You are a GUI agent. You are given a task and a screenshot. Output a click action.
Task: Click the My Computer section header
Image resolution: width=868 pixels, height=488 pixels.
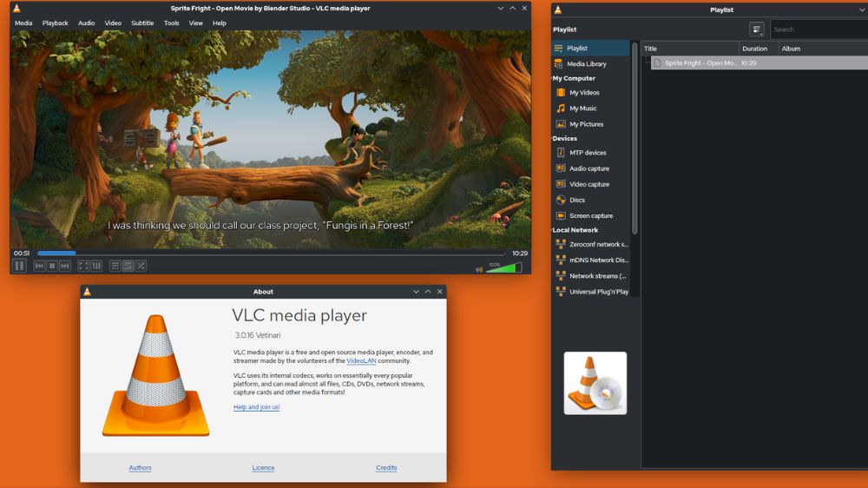(574, 78)
